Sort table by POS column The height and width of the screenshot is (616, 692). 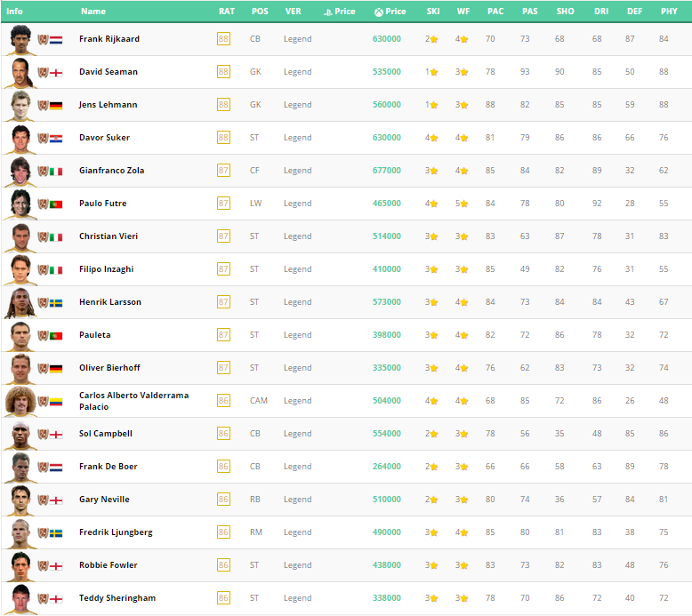(260, 12)
